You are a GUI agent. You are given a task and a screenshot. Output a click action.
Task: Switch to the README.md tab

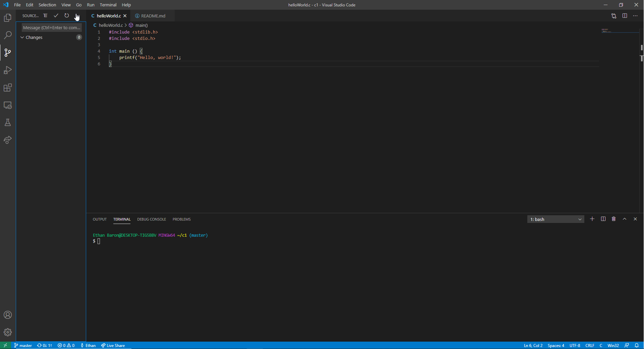point(153,16)
